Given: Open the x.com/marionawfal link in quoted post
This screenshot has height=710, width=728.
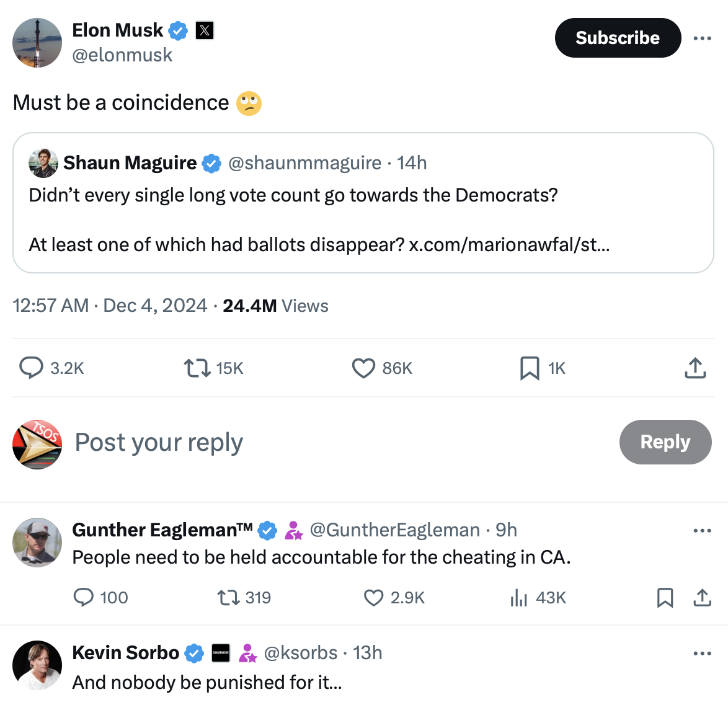Looking at the screenshot, I should (509, 245).
